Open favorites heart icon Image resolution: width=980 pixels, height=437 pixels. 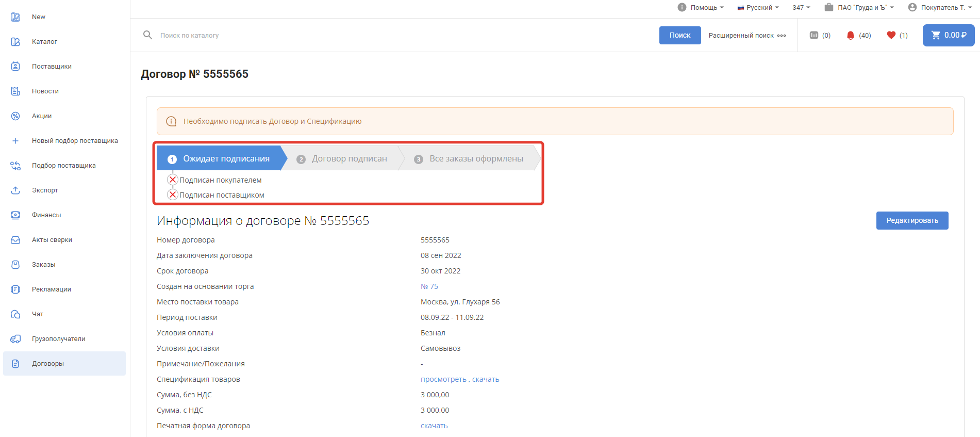click(891, 35)
